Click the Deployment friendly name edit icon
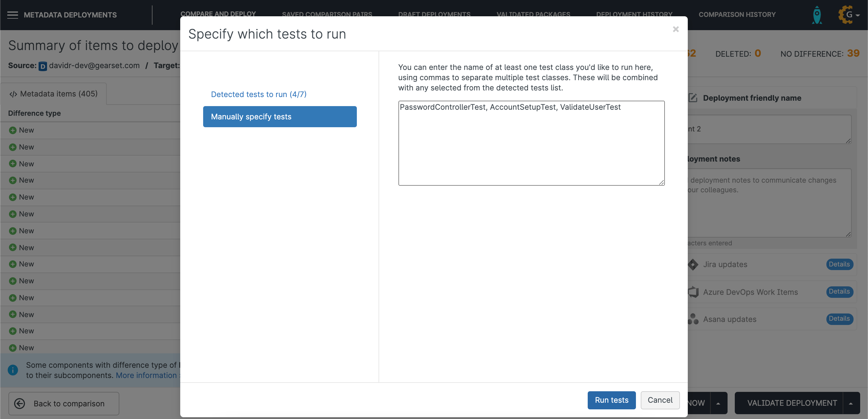The width and height of the screenshot is (868, 419). [x=693, y=98]
